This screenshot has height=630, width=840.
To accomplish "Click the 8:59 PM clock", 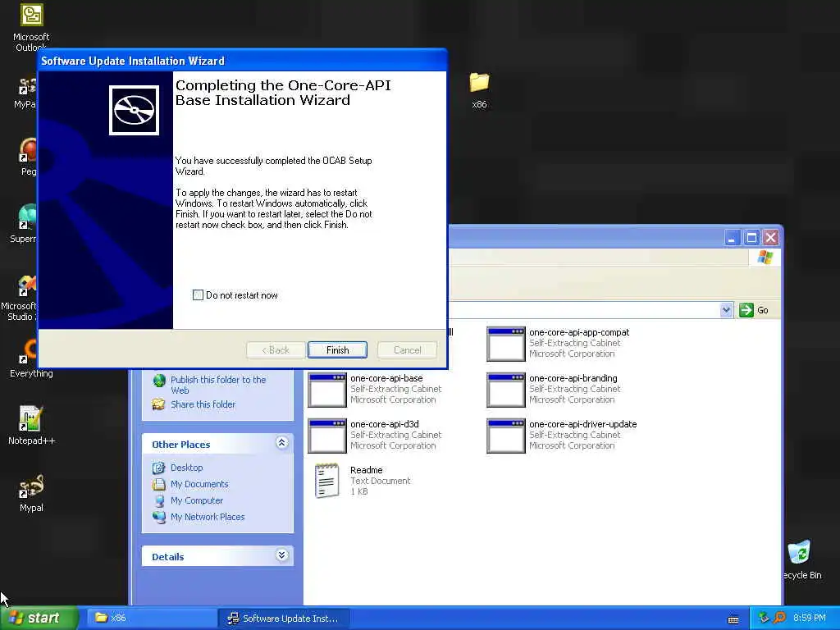I will tap(810, 618).
